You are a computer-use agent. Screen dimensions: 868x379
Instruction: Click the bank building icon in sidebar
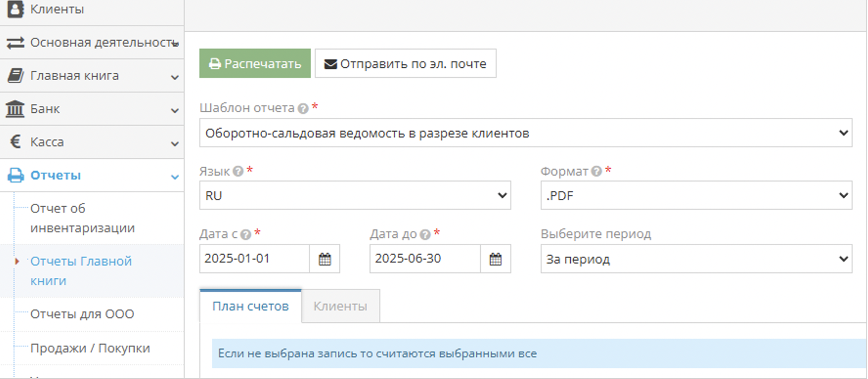coord(15,109)
